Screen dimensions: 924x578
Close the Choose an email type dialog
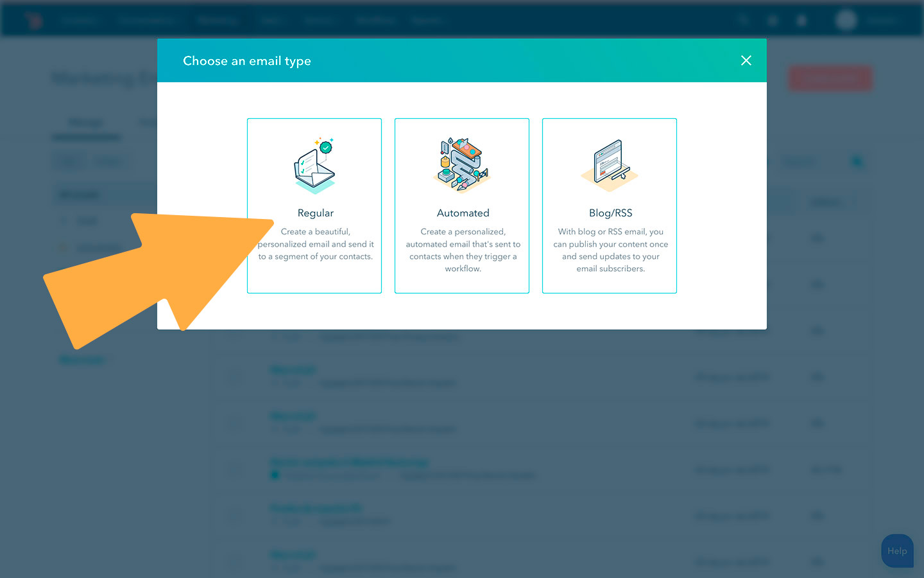[x=746, y=60]
